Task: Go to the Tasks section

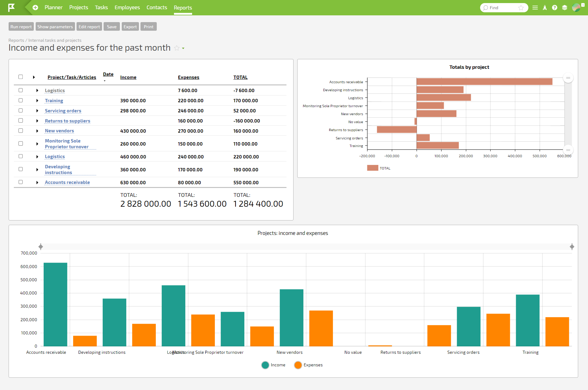Action: 101,7
